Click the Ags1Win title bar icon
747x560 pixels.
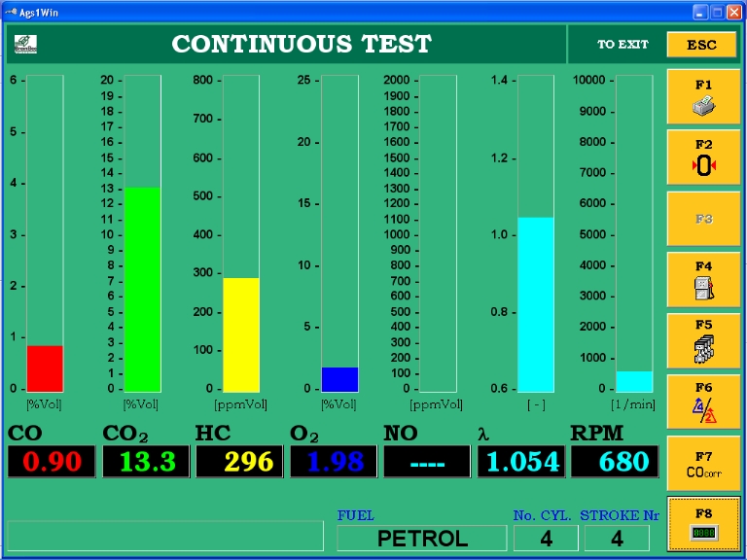tap(11, 12)
